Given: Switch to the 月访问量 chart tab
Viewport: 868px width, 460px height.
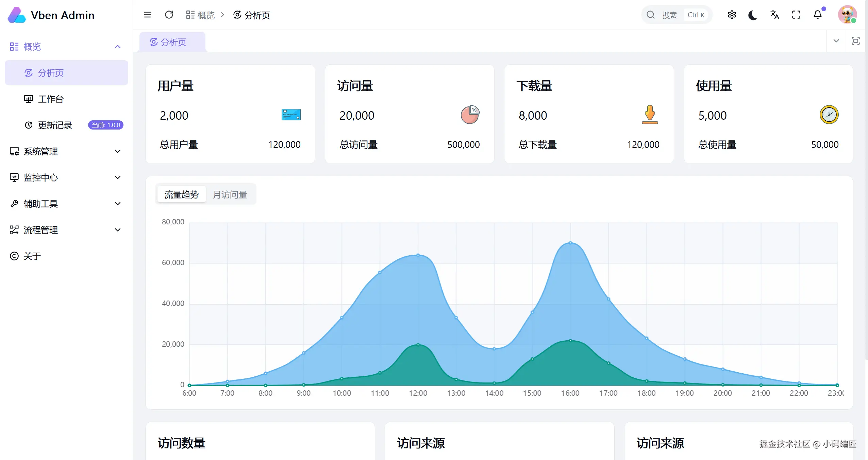Looking at the screenshot, I should point(230,194).
